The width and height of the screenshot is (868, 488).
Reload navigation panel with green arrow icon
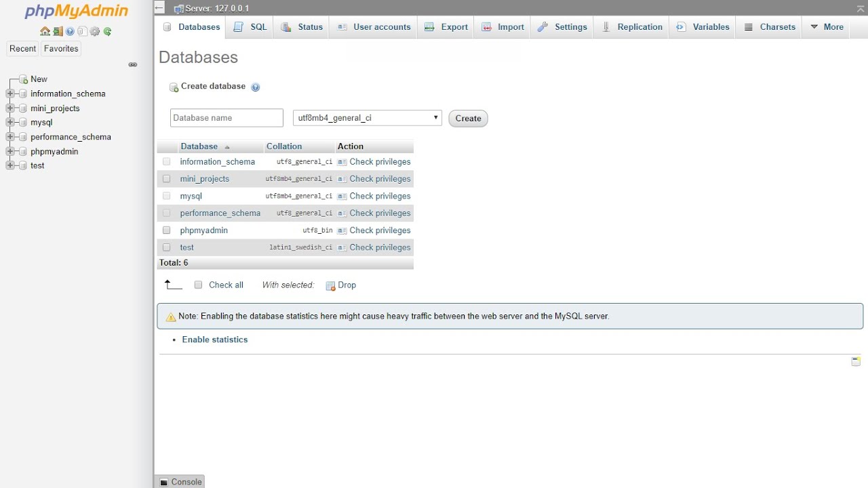click(107, 31)
